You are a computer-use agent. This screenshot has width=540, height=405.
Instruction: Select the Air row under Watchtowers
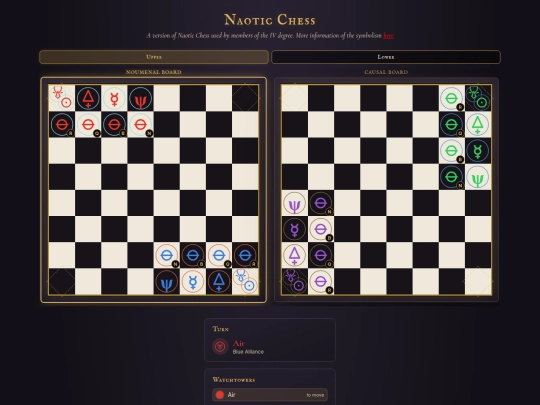click(270, 395)
